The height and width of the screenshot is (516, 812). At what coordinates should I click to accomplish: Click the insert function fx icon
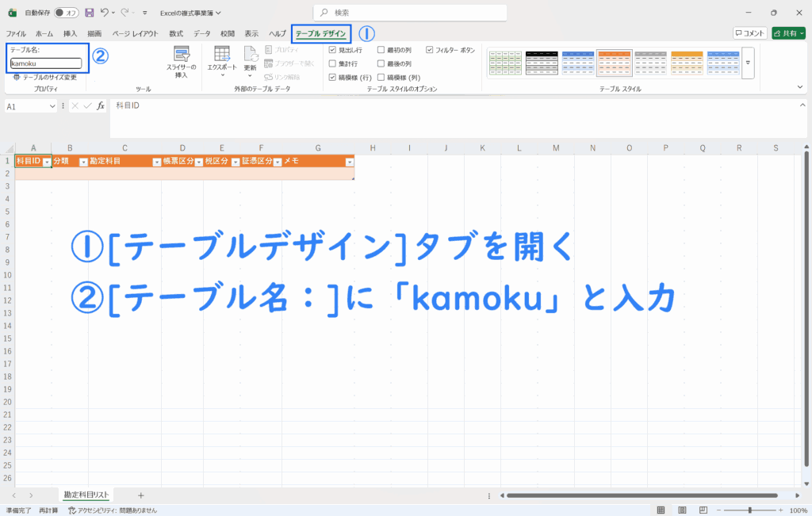click(x=101, y=106)
